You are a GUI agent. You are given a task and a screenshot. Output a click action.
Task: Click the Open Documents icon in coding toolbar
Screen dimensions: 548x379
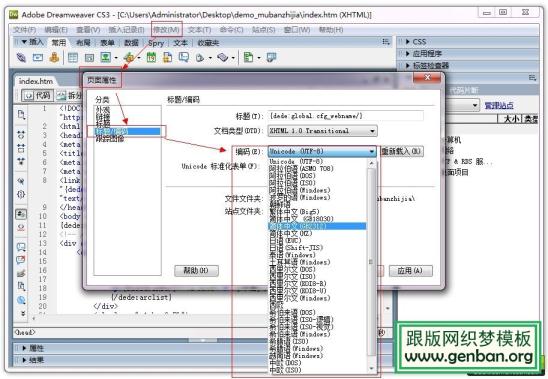[x=21, y=114]
